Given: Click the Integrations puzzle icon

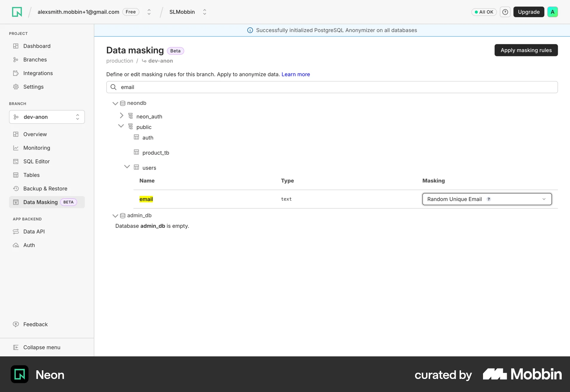Looking at the screenshot, I should click(16, 73).
